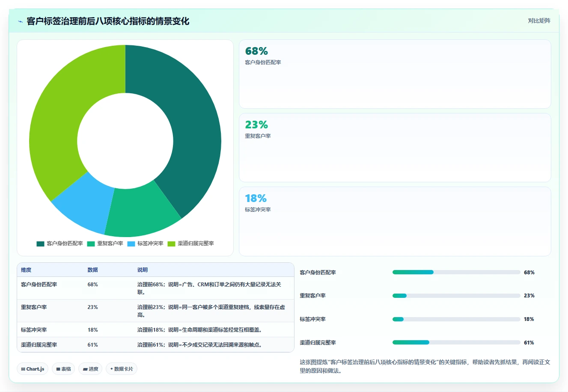Viewport: 568px width, 392px height.
Task: Click the 维度 column header
Action: click(x=26, y=270)
